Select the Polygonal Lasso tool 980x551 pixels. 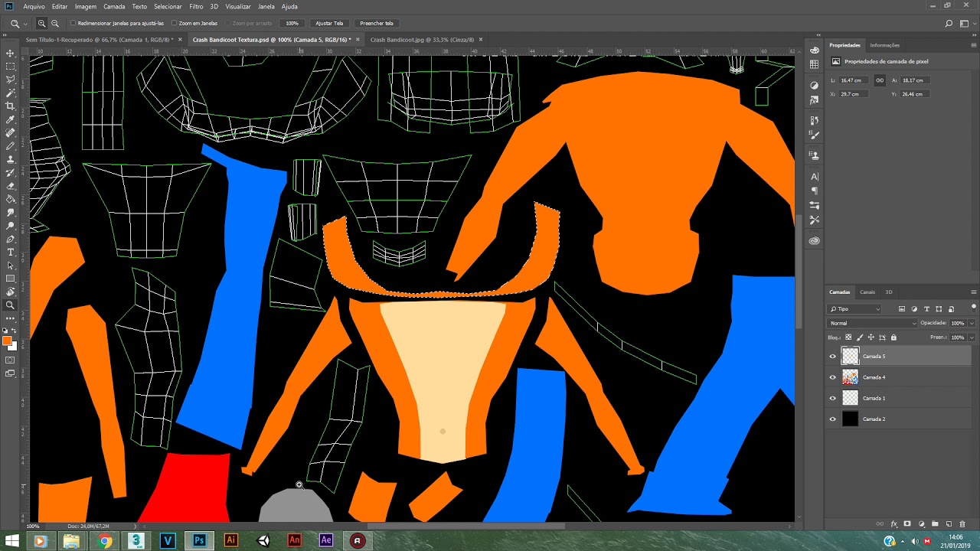11,80
